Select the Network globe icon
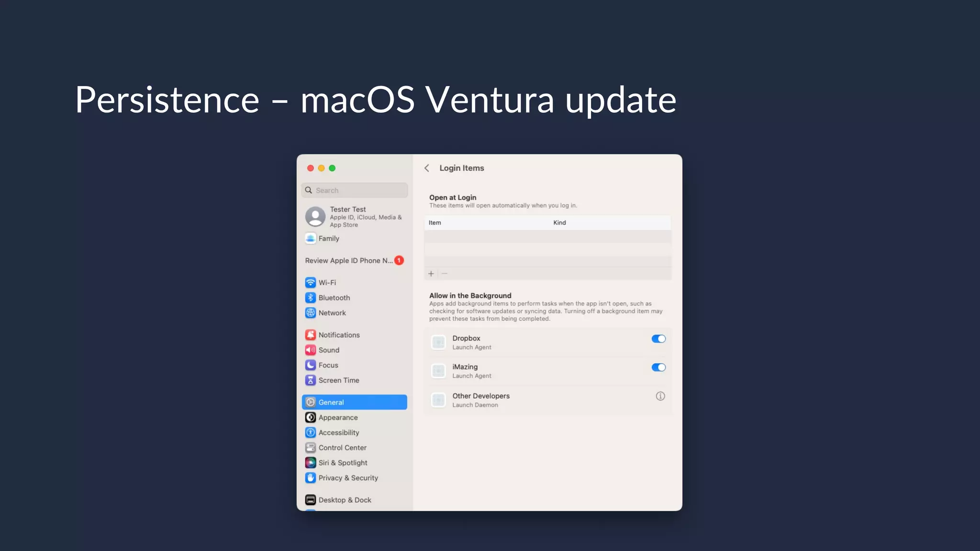 click(311, 313)
